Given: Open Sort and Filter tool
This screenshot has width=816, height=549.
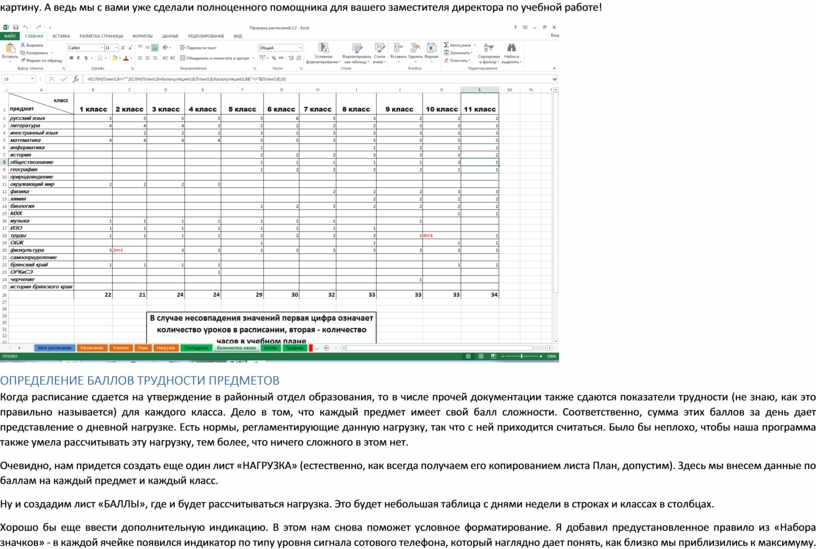Looking at the screenshot, I should pyautogui.click(x=487, y=50).
